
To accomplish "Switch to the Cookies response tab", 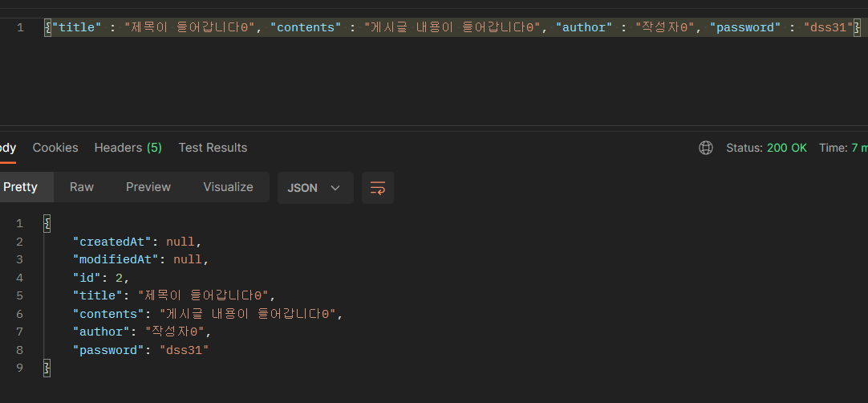I will click(55, 148).
